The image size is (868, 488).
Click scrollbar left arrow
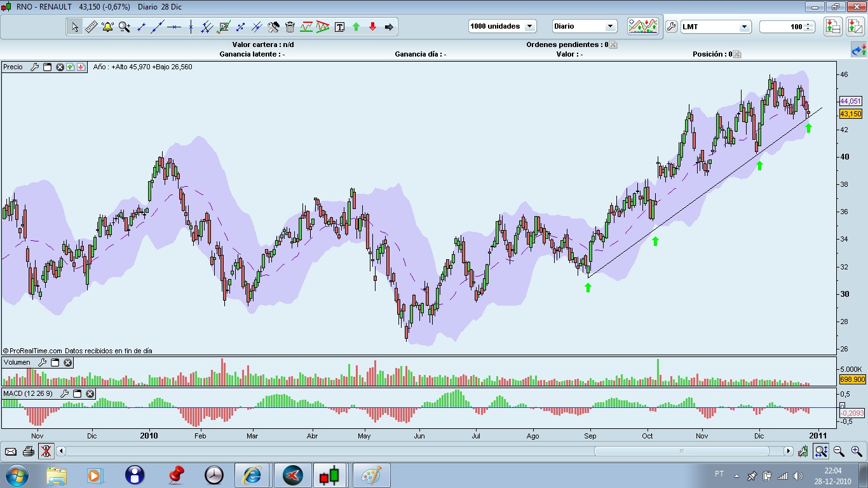coord(61,451)
